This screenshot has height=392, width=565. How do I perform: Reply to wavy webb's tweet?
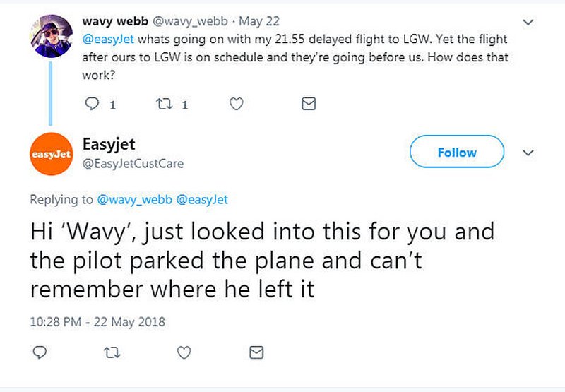click(x=92, y=104)
